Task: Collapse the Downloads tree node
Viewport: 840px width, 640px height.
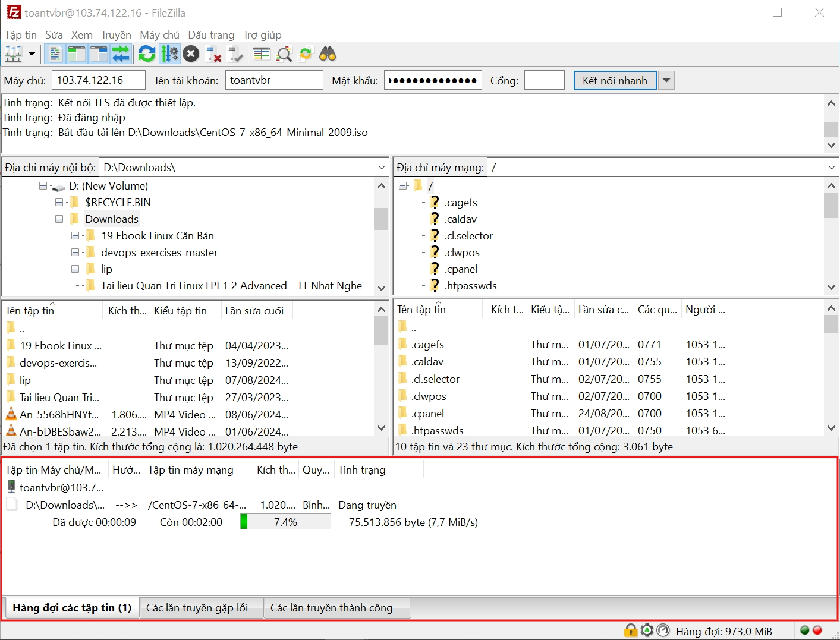Action: 59,219
